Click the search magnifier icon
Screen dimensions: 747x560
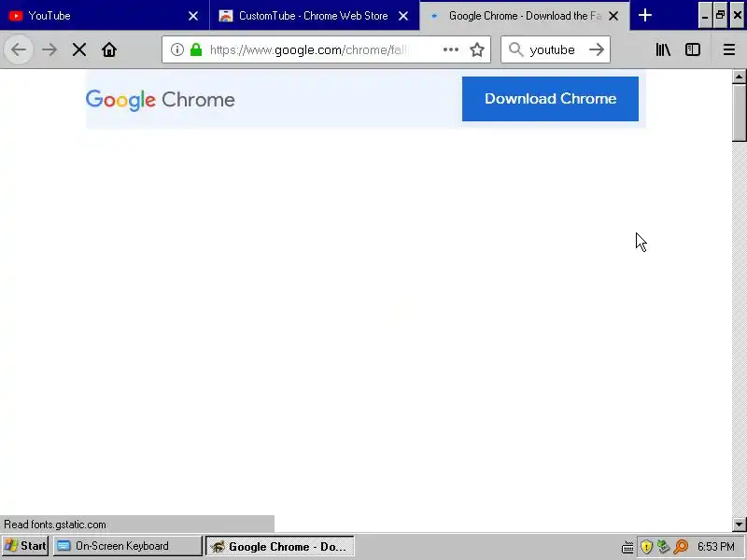(515, 49)
